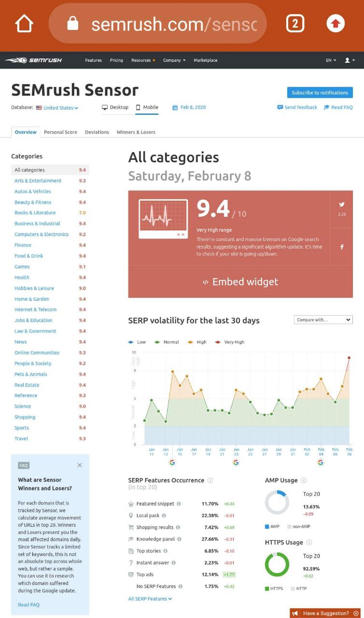This screenshot has width=364, height=618.
Task: Toggle the Normal series in chart legend
Action: (x=167, y=342)
